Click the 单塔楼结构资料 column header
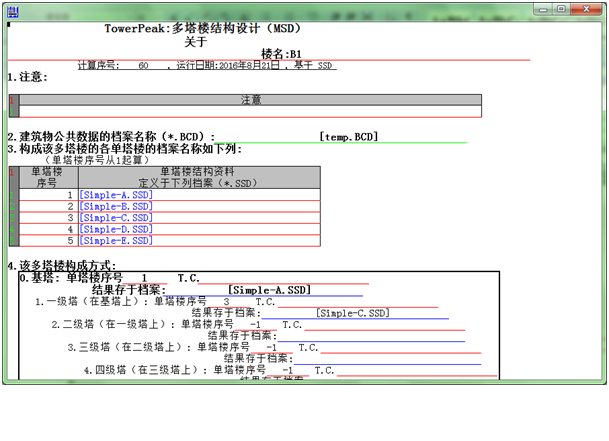 tap(199, 178)
